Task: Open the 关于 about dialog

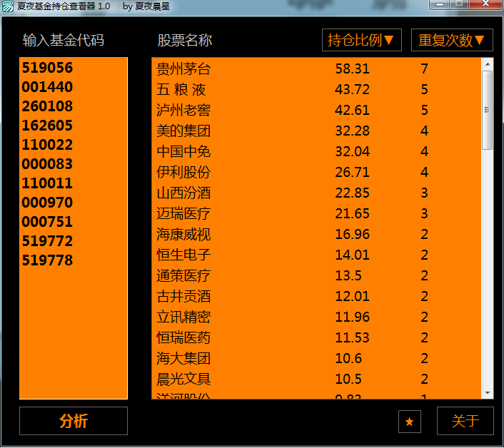Action: [x=465, y=421]
